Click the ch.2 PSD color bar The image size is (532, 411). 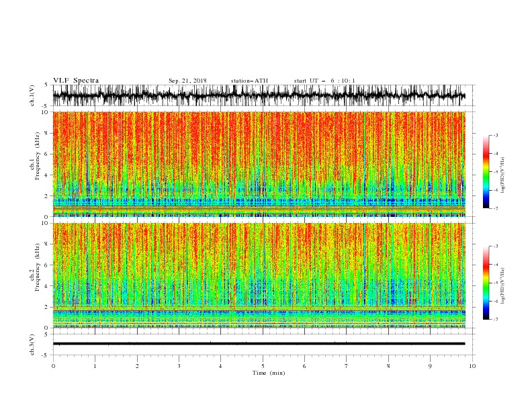pos(486,283)
